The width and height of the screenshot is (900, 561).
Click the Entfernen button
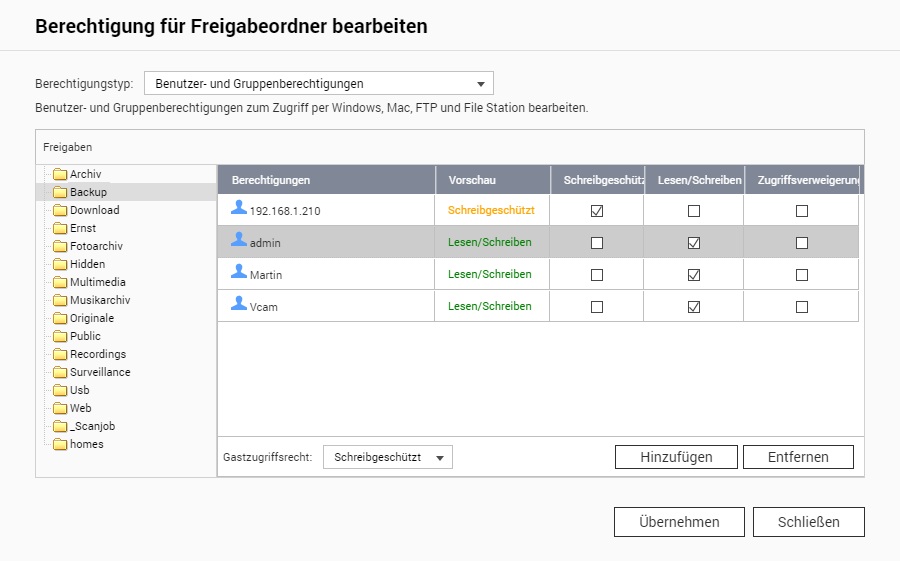pos(798,457)
